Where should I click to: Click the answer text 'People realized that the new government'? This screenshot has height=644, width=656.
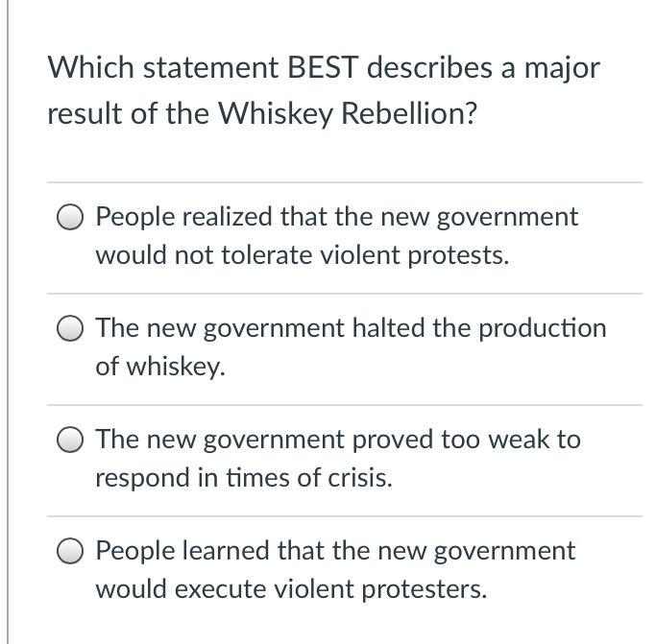(337, 218)
